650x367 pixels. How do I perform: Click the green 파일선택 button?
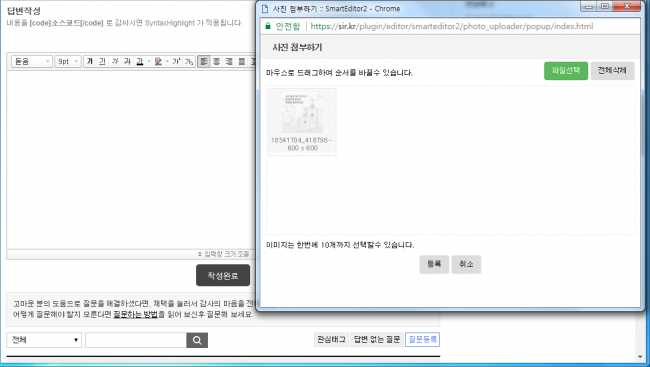coord(566,71)
